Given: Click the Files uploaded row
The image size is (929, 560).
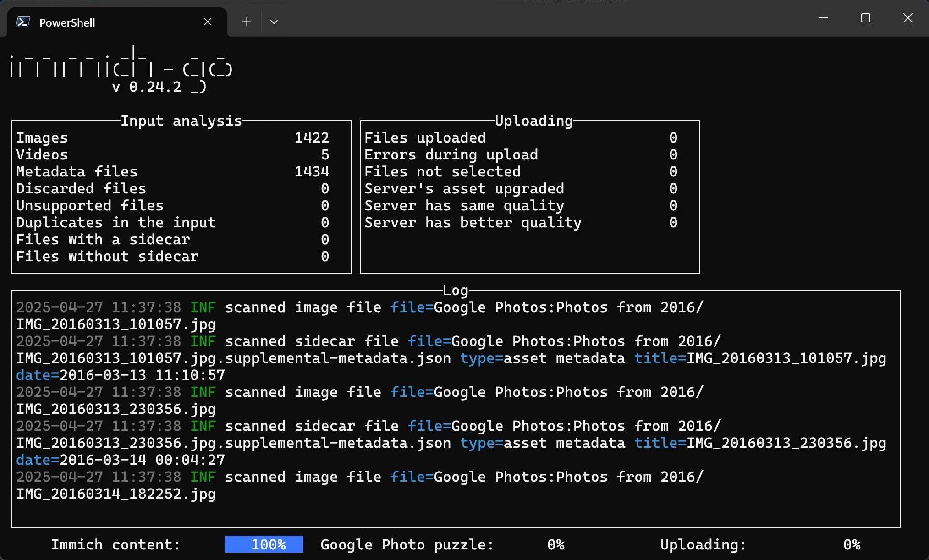Looking at the screenshot, I should pyautogui.click(x=425, y=137).
